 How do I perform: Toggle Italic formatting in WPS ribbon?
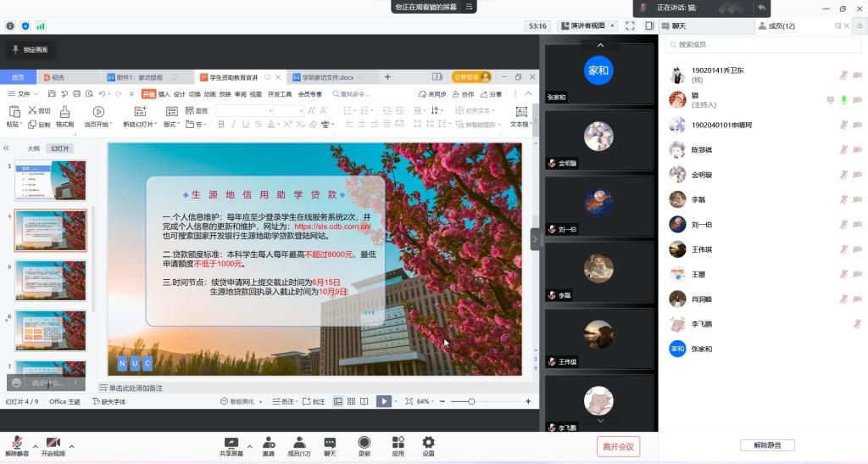[234, 125]
